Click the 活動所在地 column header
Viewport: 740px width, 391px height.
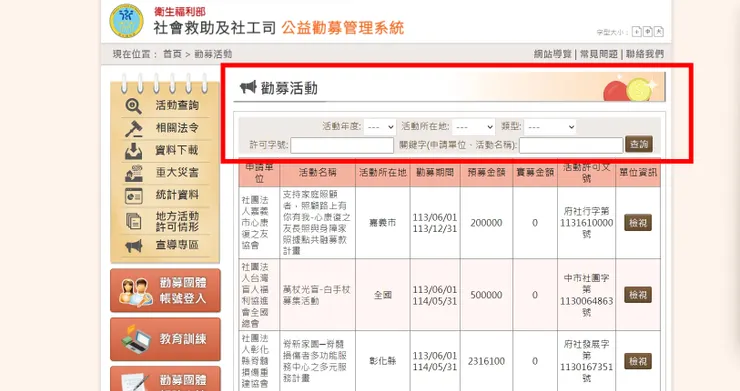[383, 173]
